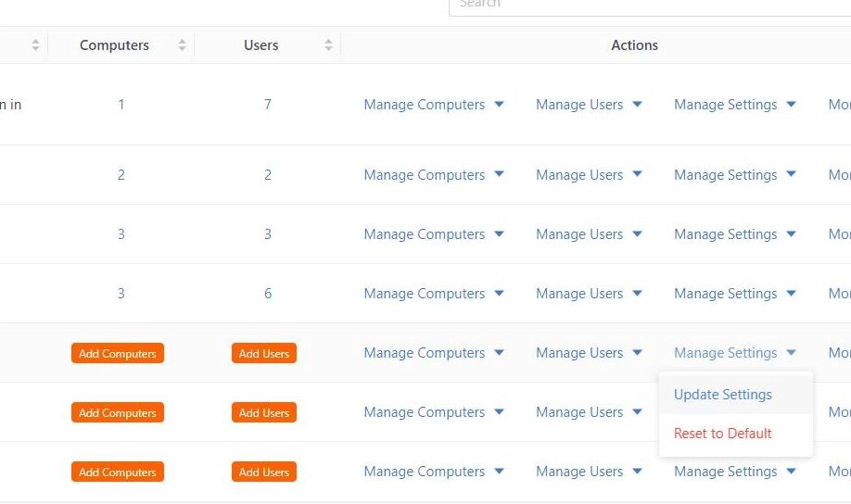Sort by the Computers column arrows
This screenshot has height=504, width=851.
coord(182,45)
